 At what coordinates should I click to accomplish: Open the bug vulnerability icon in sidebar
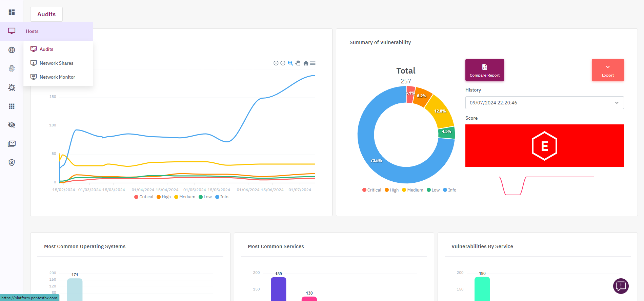(x=12, y=87)
